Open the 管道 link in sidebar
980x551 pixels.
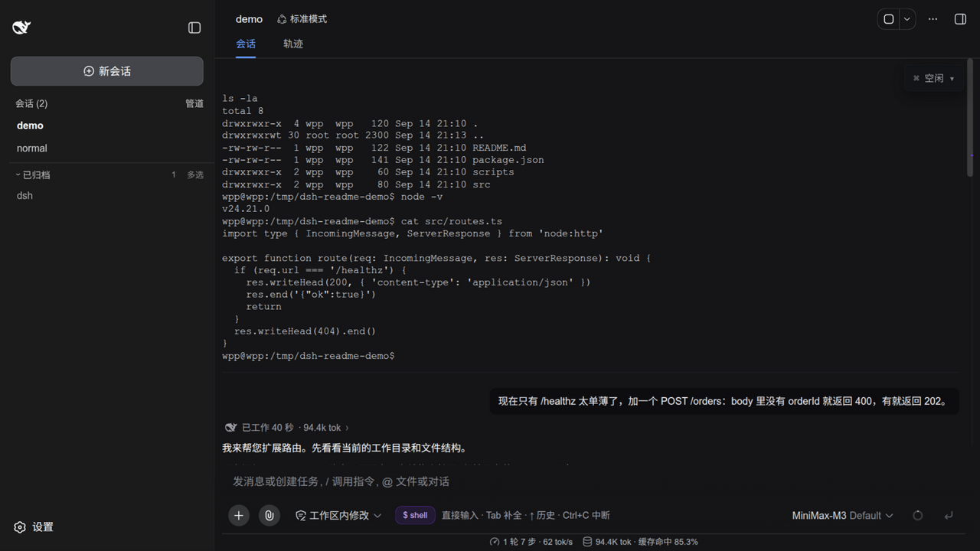[x=194, y=103]
